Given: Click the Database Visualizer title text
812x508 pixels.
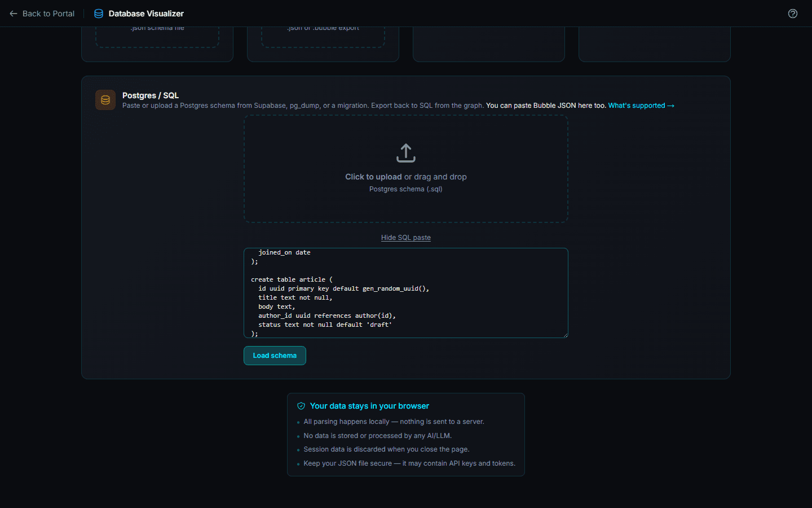Looking at the screenshot, I should point(146,14).
